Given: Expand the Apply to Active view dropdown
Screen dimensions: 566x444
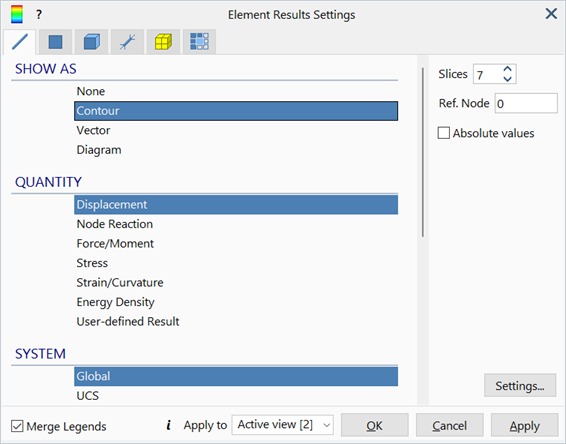Looking at the screenshot, I should click(283, 425).
